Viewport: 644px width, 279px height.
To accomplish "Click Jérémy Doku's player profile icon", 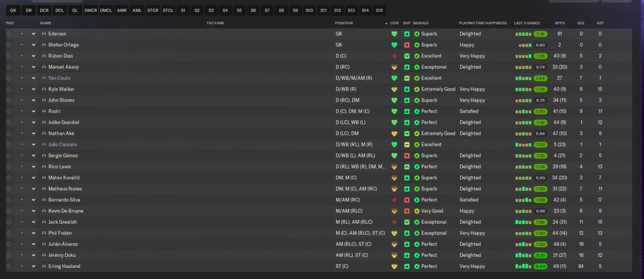I will pyautogui.click(x=44, y=255).
